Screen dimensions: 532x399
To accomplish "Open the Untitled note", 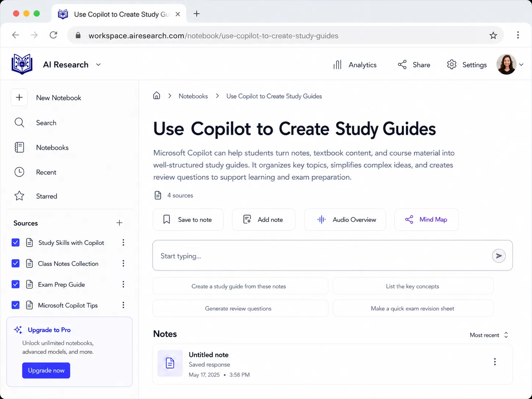I will tap(332, 364).
